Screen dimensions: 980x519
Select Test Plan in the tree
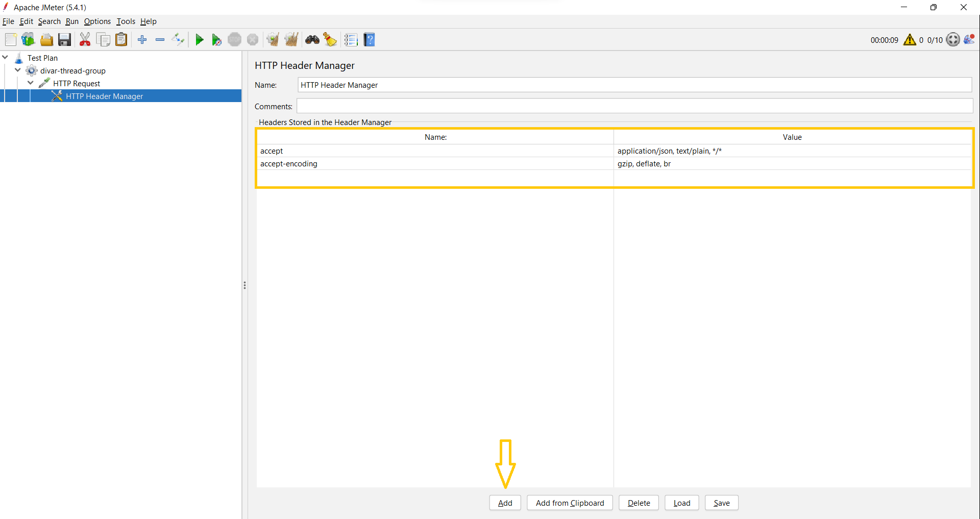pos(42,58)
